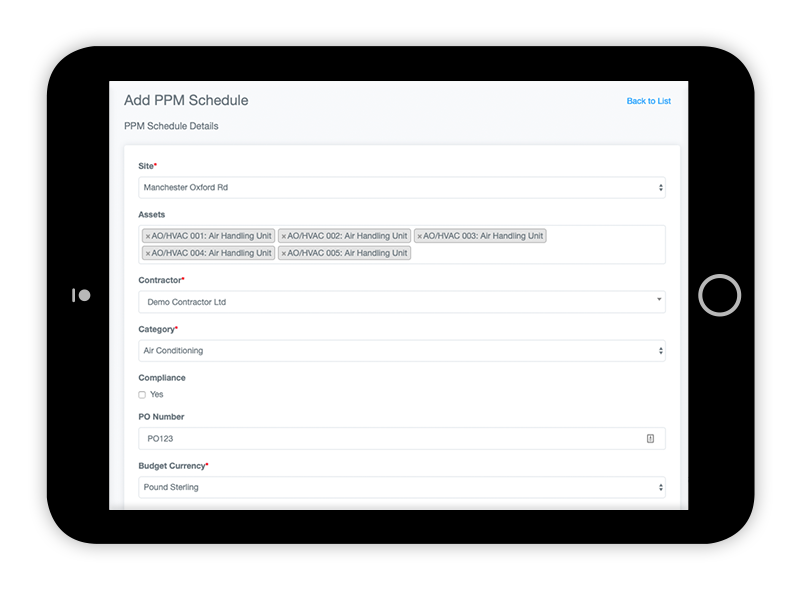
Task: Select the AO/HVAC 003 Air Handling Unit tag
Action: coord(480,236)
